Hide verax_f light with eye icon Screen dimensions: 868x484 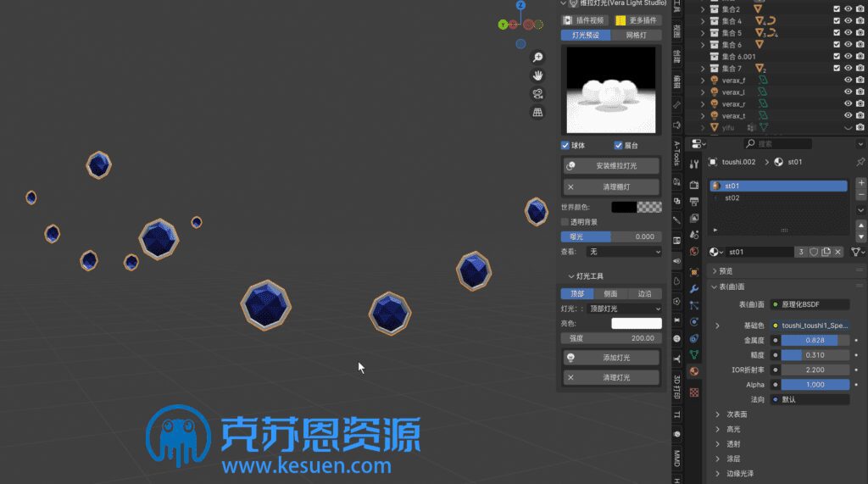click(849, 81)
